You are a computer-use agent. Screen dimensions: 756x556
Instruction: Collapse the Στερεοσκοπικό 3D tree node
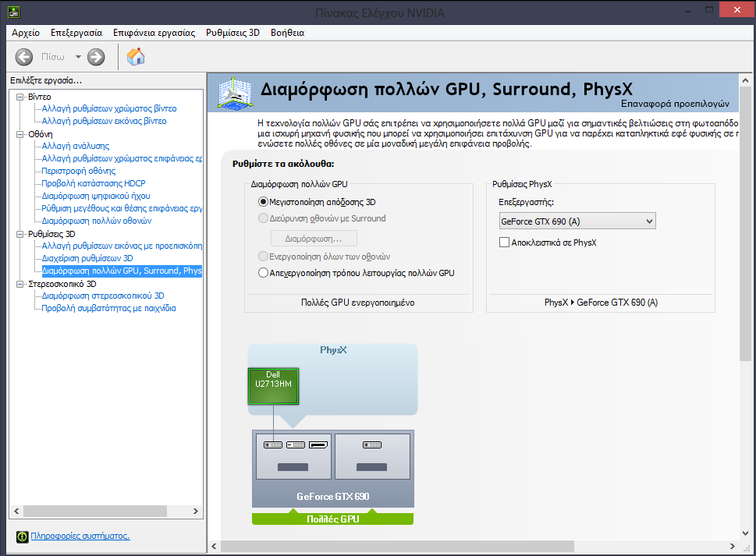[x=20, y=284]
